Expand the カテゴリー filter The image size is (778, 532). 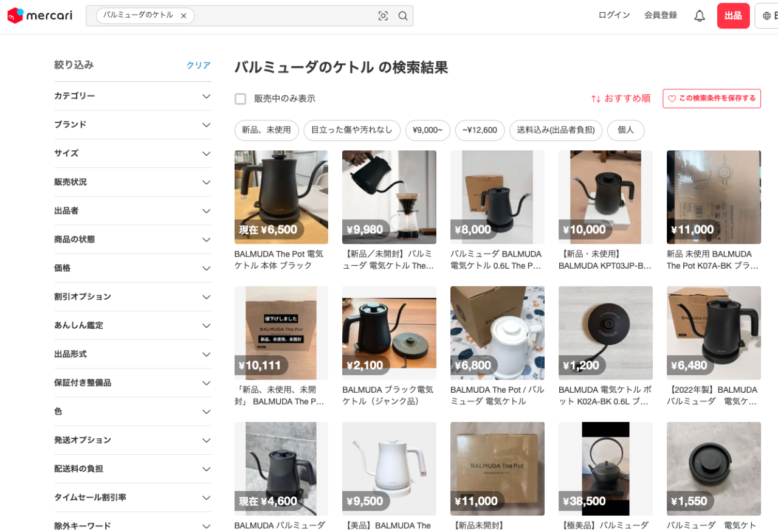(x=133, y=96)
